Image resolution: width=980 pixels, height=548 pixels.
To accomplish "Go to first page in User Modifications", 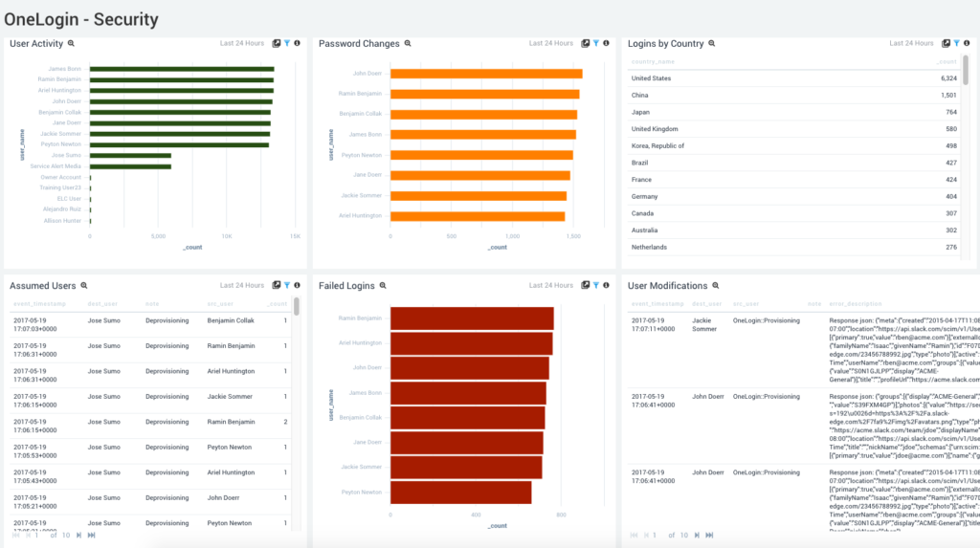I will tap(634, 535).
